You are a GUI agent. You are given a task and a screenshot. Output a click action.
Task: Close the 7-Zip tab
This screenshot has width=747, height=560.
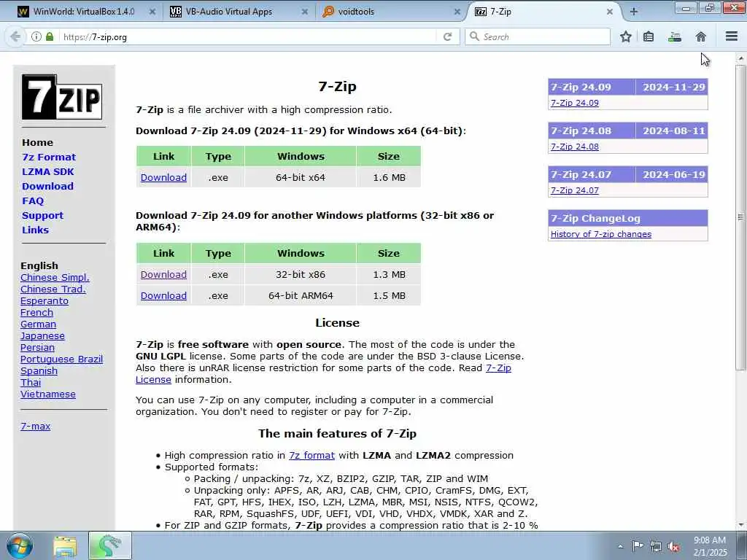(x=610, y=12)
